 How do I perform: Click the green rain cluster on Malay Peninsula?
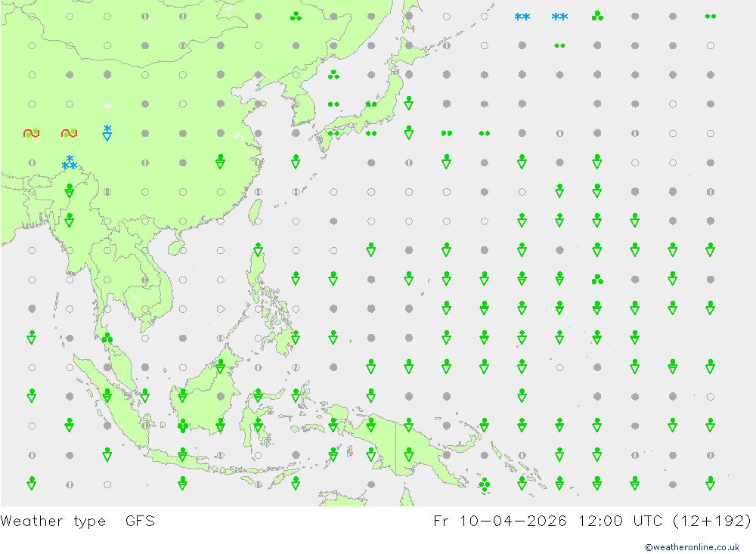[x=107, y=338]
